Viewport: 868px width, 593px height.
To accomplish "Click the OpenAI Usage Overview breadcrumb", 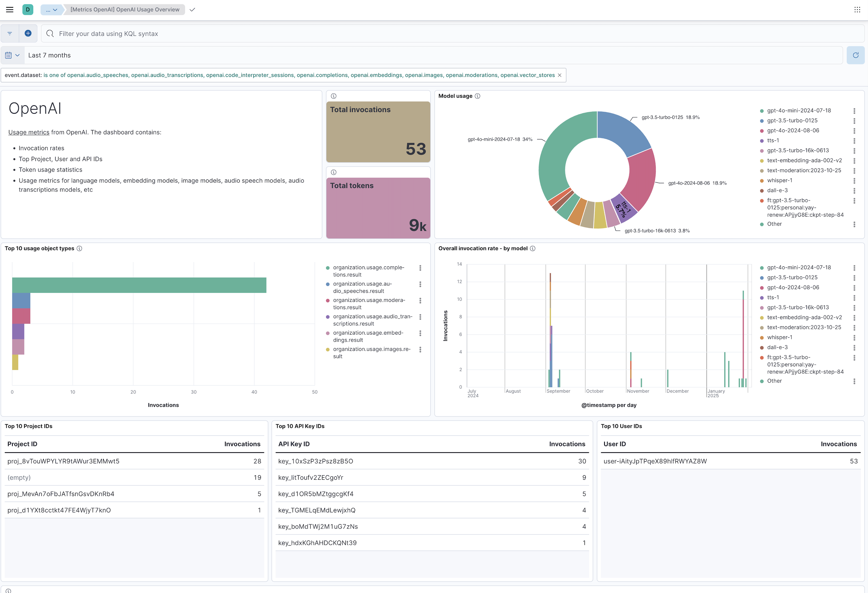I will (125, 10).
